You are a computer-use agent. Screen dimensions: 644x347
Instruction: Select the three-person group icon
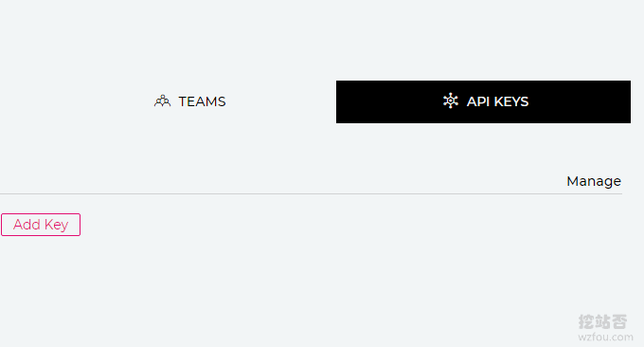click(162, 101)
